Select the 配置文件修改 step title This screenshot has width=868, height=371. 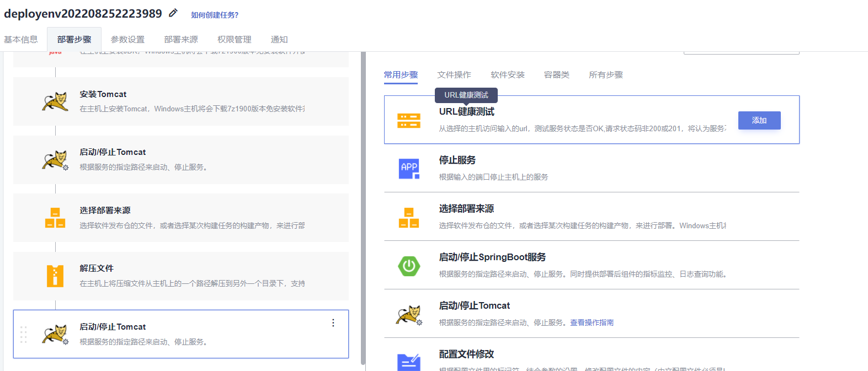coord(467,354)
